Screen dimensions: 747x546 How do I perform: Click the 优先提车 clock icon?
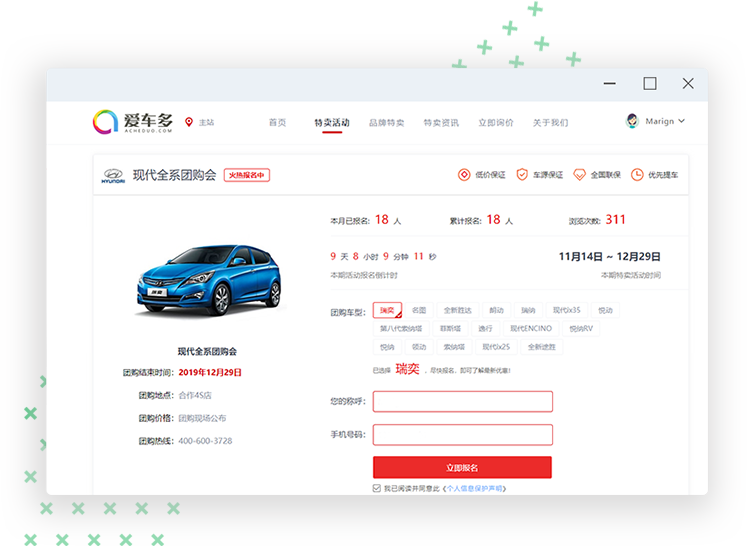(x=637, y=175)
